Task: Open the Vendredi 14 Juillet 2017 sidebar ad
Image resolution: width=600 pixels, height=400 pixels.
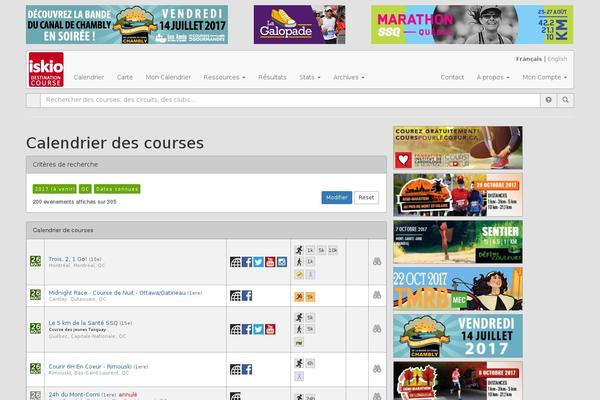Action: click(x=458, y=336)
